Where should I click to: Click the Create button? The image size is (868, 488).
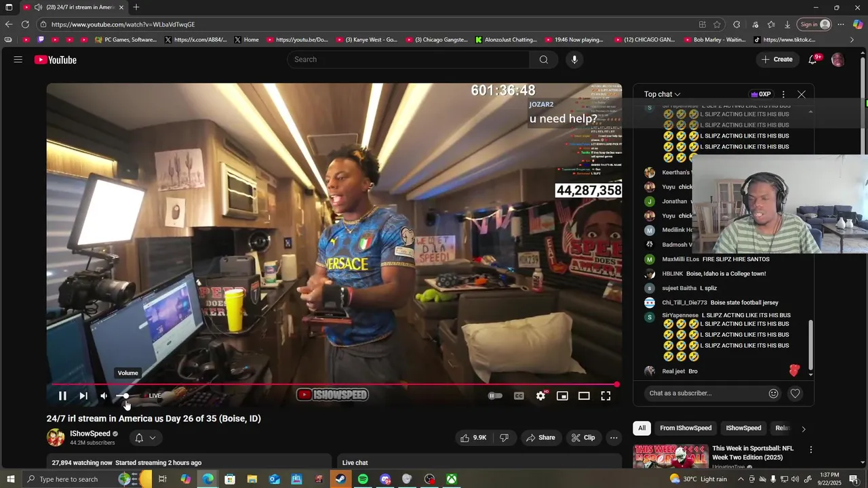click(x=776, y=60)
